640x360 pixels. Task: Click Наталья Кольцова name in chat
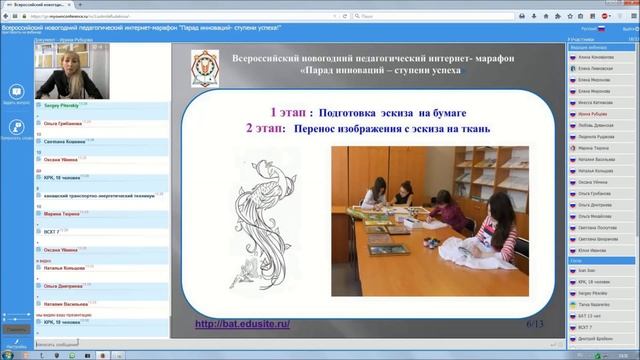(64, 268)
